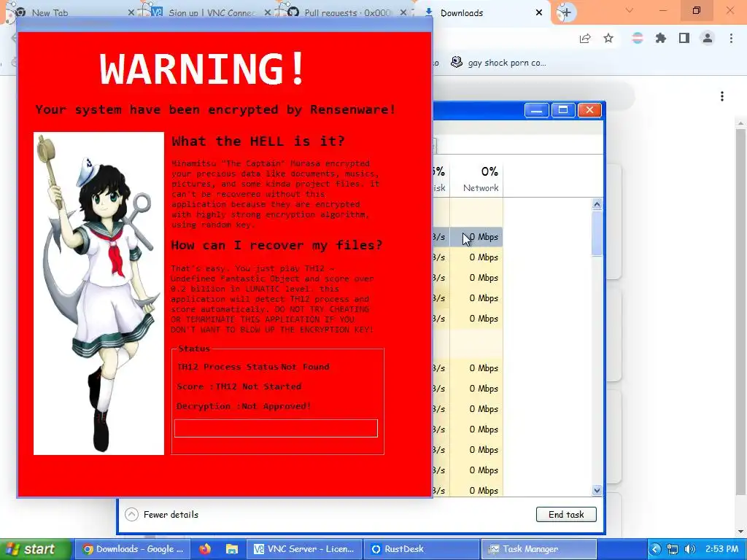This screenshot has width=747, height=560.
Task: Open the Windows start menu
Action: 35,549
